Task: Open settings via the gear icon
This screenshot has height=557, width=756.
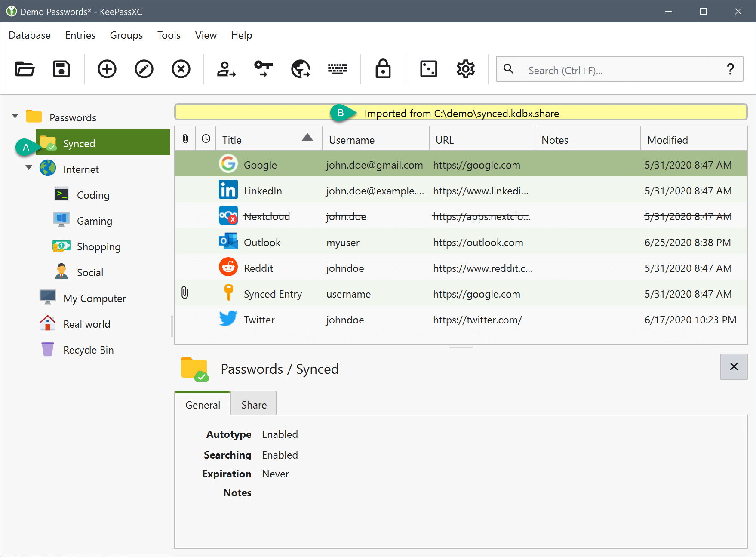Action: coord(465,69)
